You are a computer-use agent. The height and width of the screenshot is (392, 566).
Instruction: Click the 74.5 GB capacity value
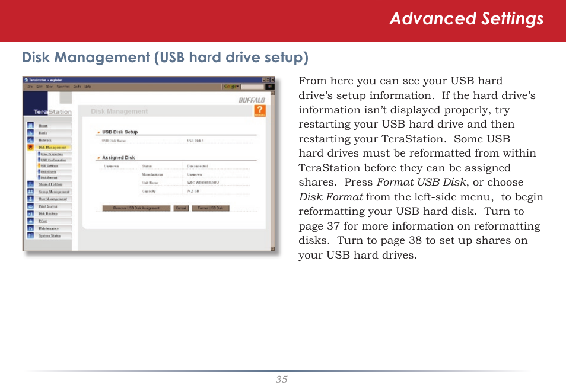193,192
